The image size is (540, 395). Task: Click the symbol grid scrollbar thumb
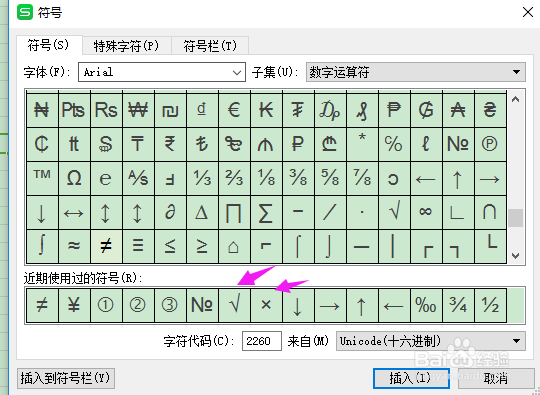(x=516, y=218)
